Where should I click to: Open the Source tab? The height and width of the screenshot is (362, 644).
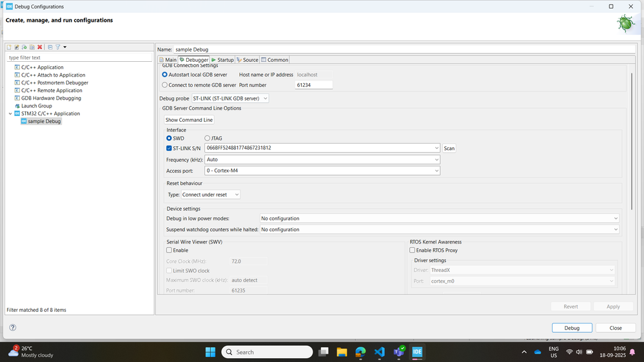[x=248, y=60]
